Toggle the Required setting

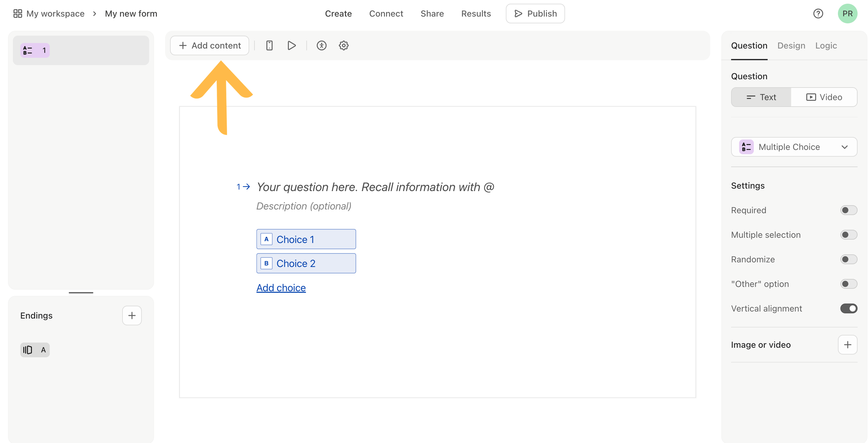point(848,210)
